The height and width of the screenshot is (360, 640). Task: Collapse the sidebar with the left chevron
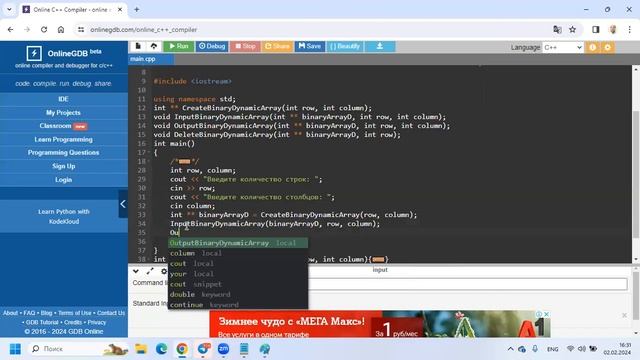click(123, 204)
